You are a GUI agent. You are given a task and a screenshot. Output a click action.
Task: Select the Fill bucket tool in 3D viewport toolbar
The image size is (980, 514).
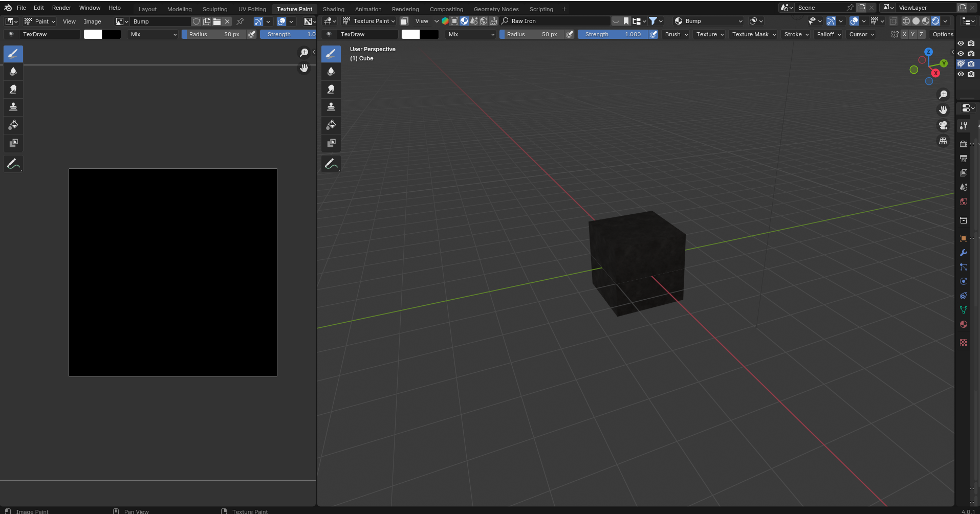(x=331, y=125)
